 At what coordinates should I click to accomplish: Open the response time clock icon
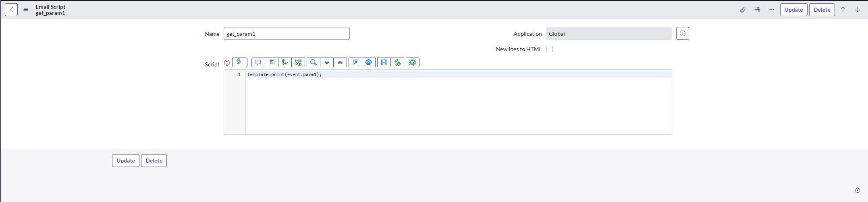pyautogui.click(x=858, y=190)
